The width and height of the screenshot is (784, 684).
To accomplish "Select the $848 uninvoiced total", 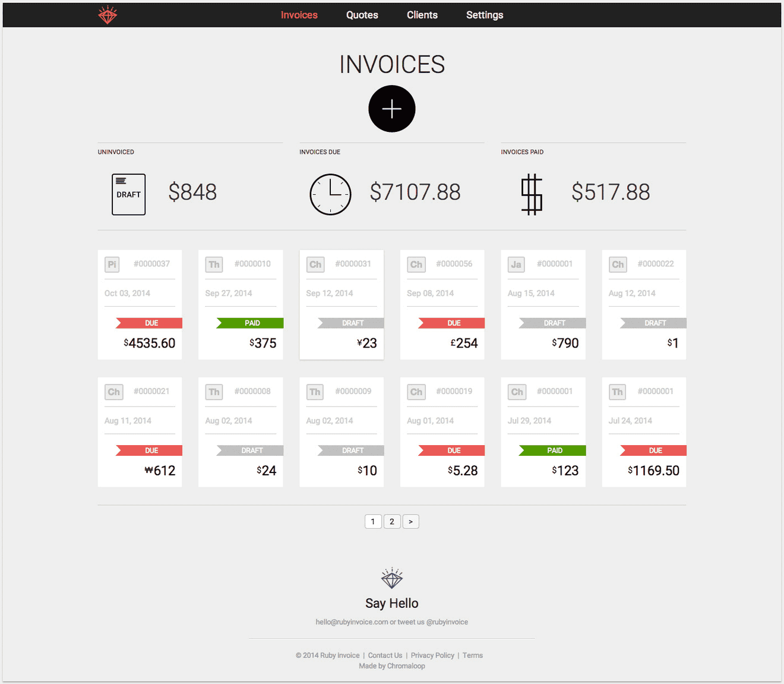I will 192,192.
